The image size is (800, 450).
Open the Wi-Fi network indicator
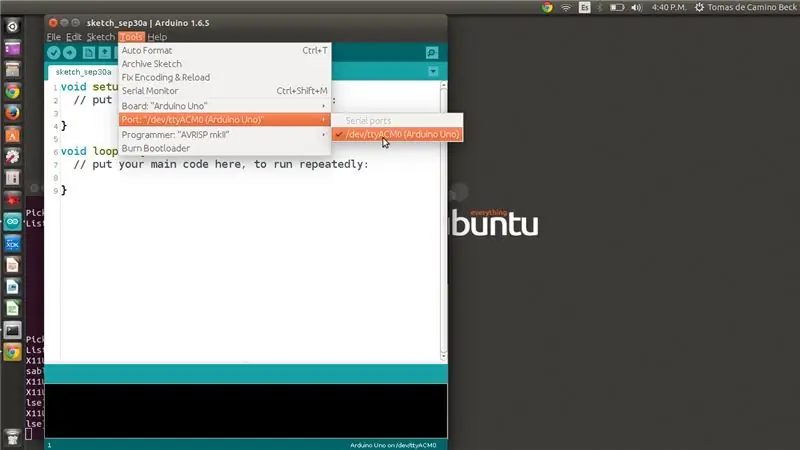tap(566, 7)
